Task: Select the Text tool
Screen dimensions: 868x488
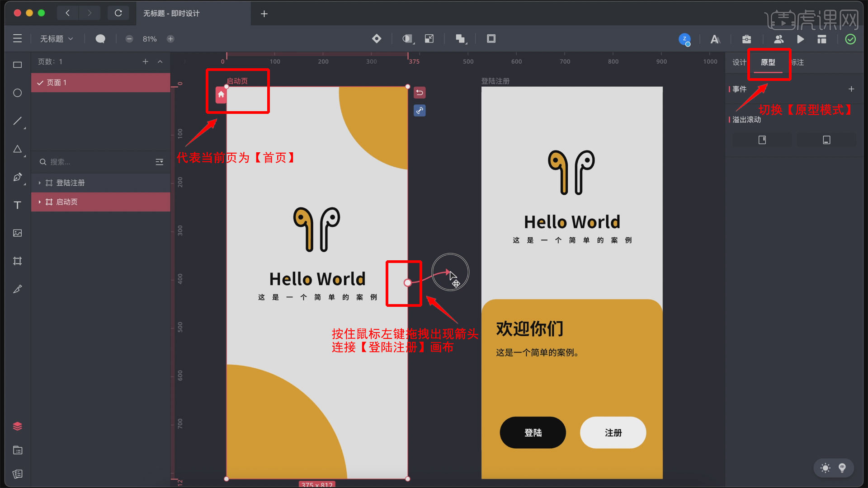Action: coord(18,205)
